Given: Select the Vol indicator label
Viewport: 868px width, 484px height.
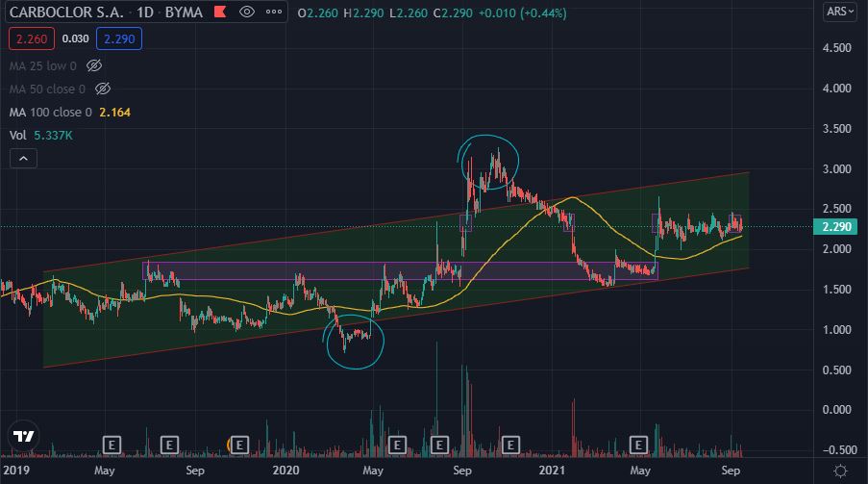Looking at the screenshot, I should [x=17, y=136].
